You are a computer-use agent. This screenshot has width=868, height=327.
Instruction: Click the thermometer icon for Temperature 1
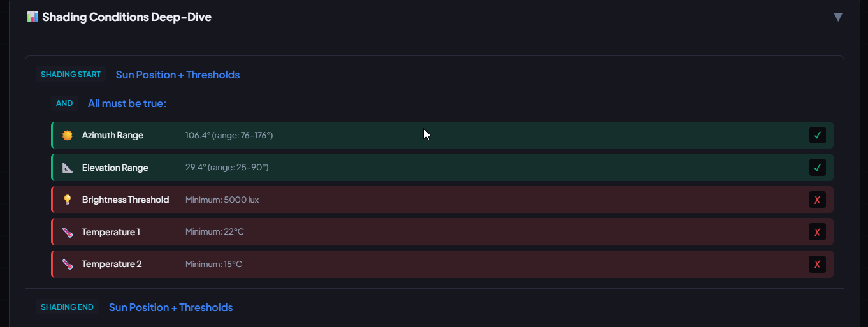68,232
